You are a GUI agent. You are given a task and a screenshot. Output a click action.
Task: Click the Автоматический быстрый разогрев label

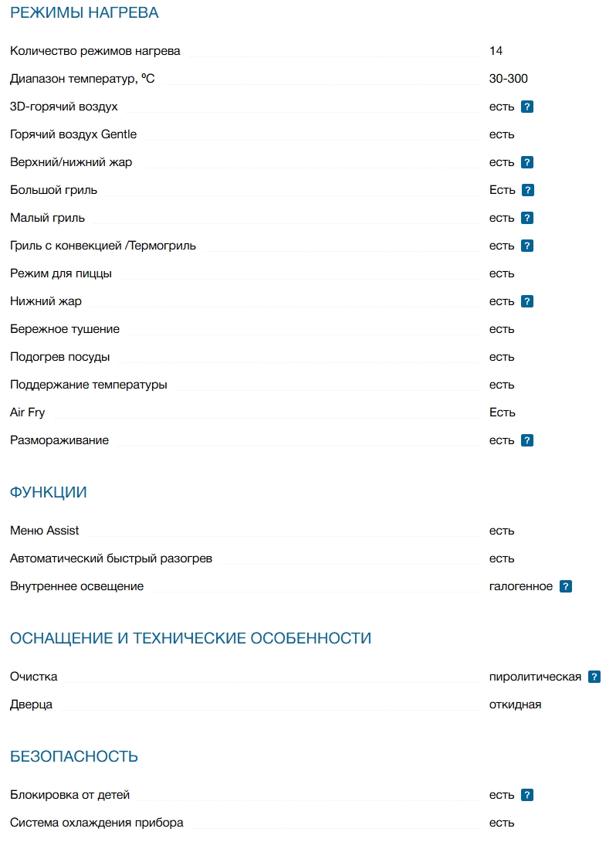(111, 559)
